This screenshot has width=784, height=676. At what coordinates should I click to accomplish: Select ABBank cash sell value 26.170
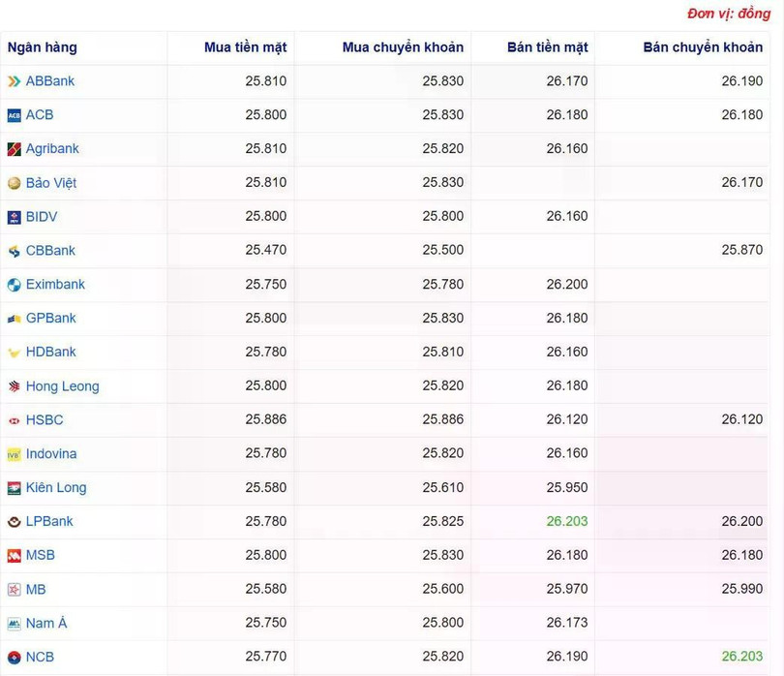point(567,81)
